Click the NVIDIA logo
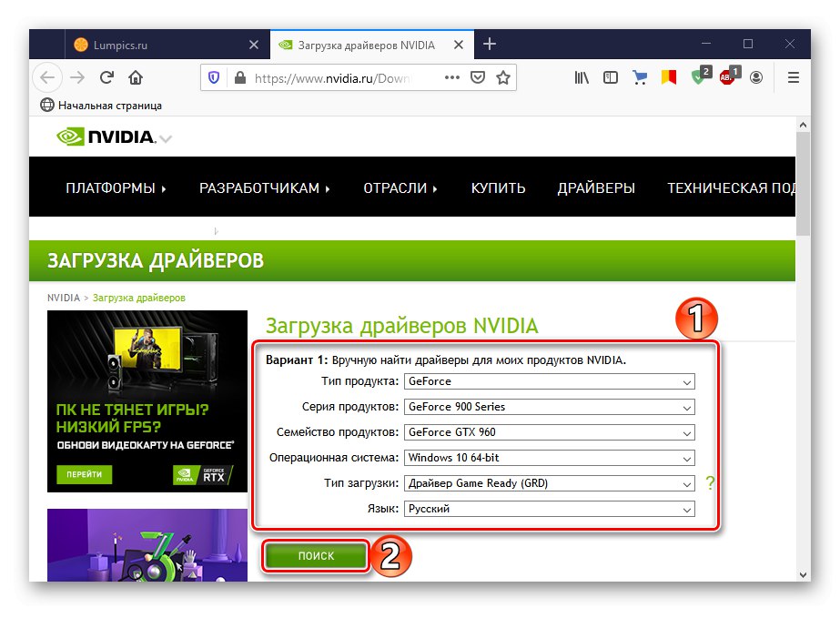The width and height of the screenshot is (840, 618). (x=106, y=137)
